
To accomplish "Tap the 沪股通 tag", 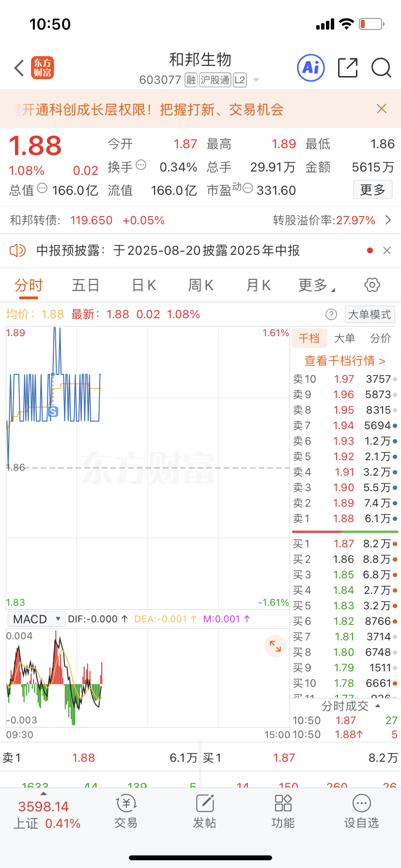I will (215, 80).
